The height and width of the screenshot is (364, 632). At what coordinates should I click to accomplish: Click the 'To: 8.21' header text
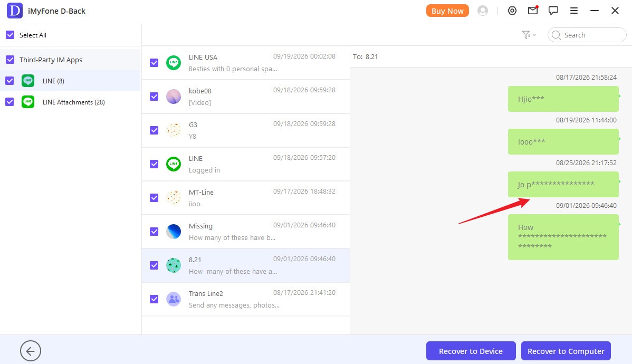(x=365, y=57)
